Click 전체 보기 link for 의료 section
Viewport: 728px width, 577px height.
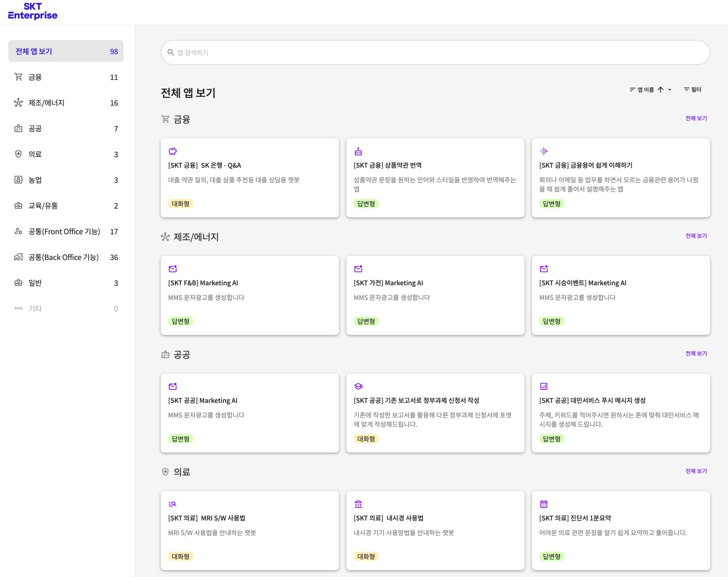tap(696, 471)
